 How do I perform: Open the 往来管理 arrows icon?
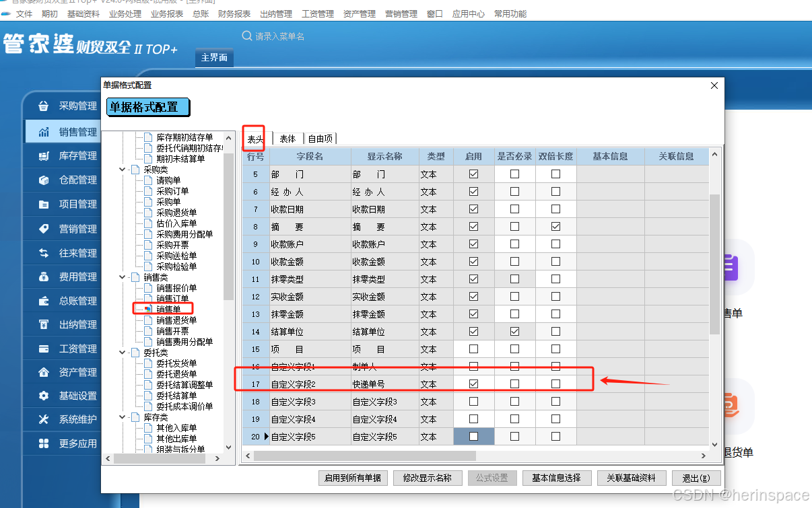tap(44, 253)
